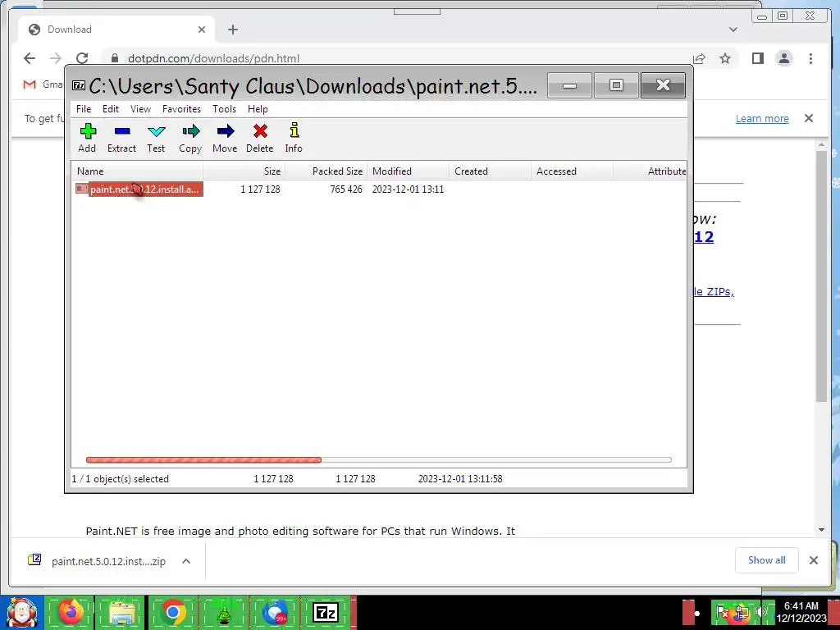Click the Move toolbar icon

pyautogui.click(x=225, y=138)
